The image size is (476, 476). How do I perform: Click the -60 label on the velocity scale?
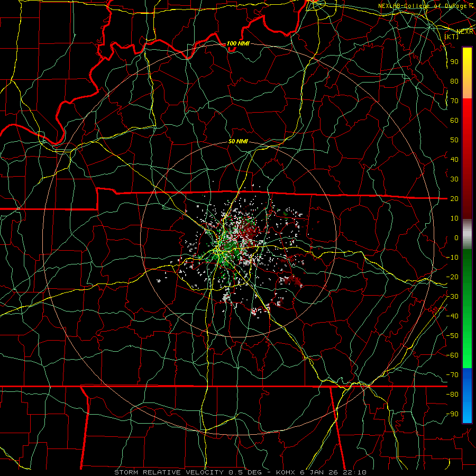pyautogui.click(x=453, y=355)
